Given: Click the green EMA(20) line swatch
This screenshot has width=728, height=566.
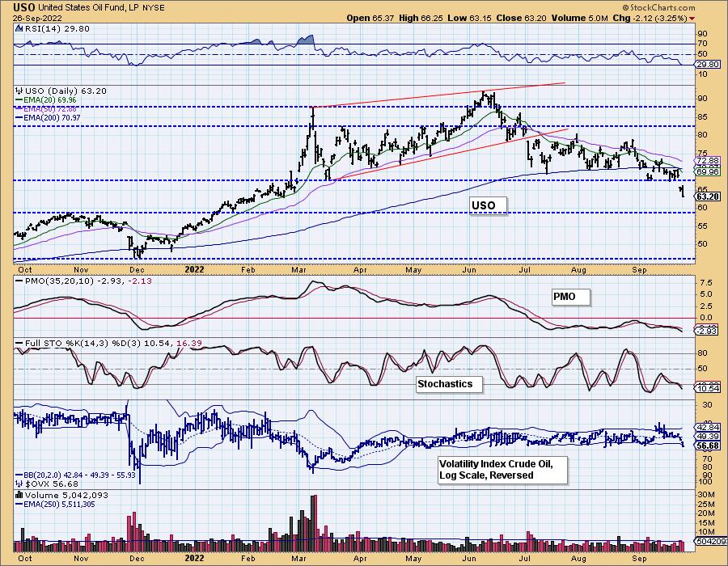Looking at the screenshot, I should 19,100.
